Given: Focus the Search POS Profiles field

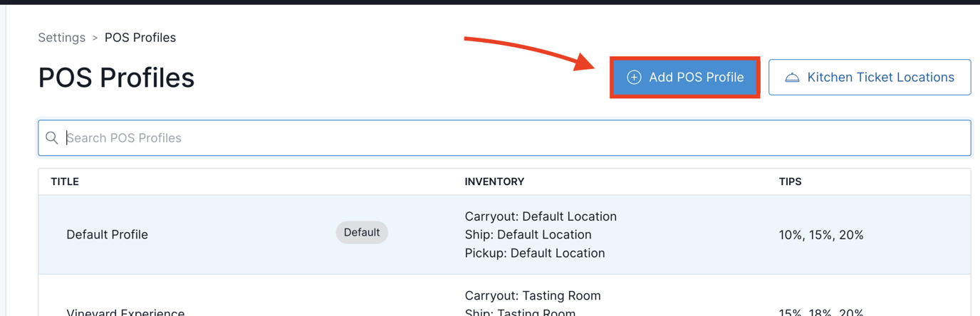Looking at the screenshot, I should (x=499, y=138).
